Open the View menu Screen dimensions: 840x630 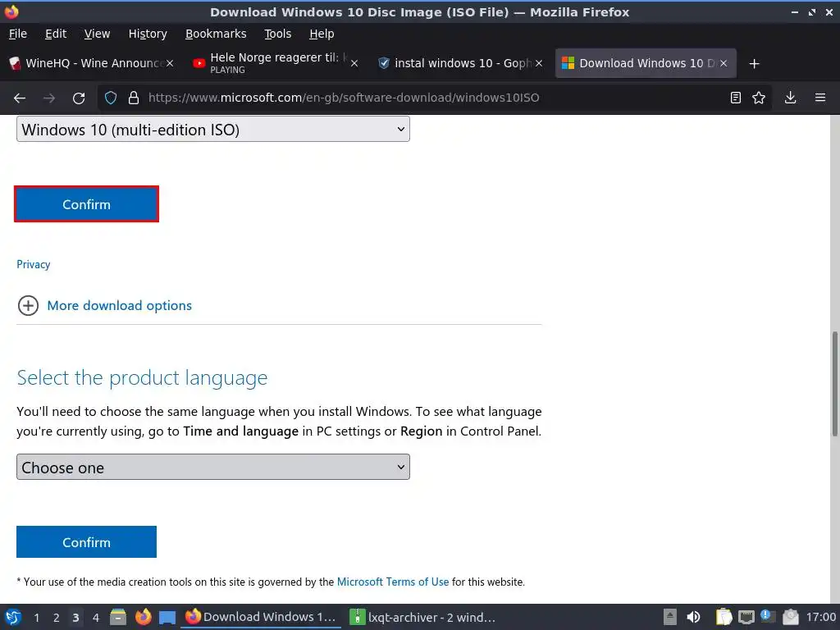[x=97, y=34]
